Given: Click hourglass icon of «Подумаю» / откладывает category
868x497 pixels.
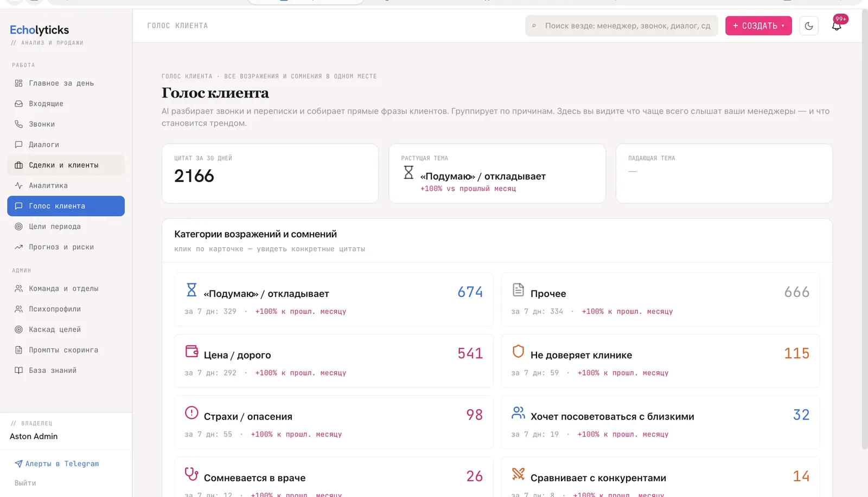Looking at the screenshot, I should (x=192, y=290).
